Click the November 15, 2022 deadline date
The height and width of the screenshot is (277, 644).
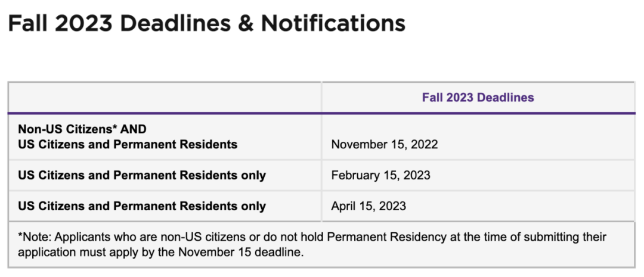click(x=385, y=145)
